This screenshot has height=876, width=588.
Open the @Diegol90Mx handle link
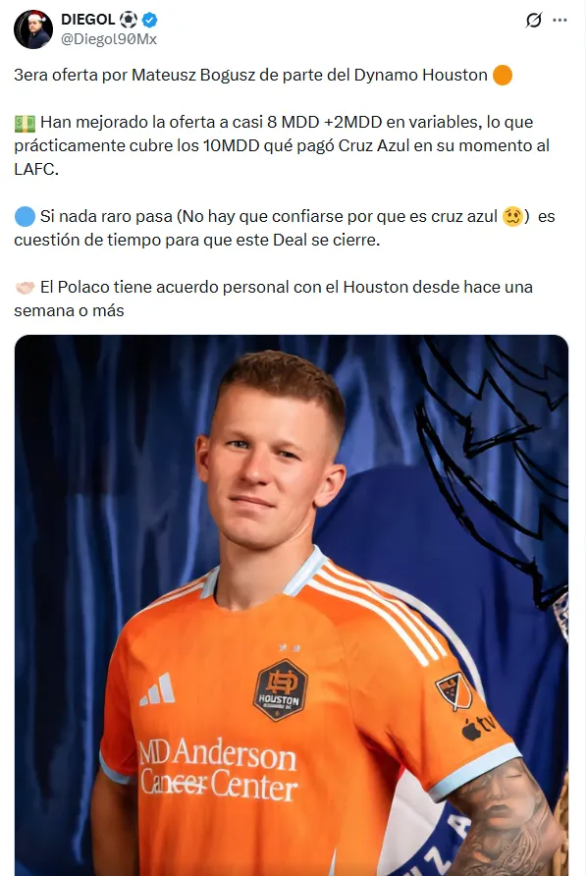pos(108,39)
